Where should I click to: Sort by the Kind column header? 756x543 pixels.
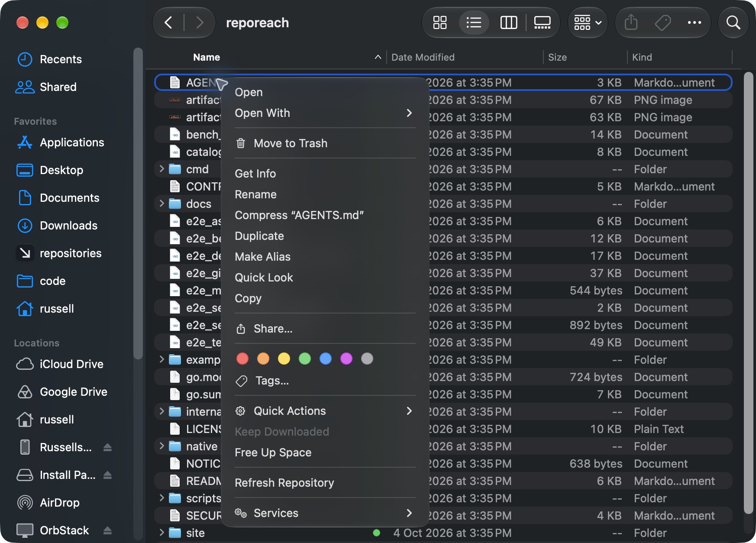679,57
